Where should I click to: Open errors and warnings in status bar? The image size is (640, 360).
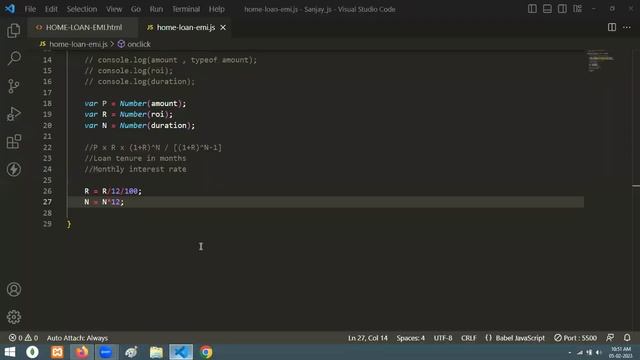(23, 338)
